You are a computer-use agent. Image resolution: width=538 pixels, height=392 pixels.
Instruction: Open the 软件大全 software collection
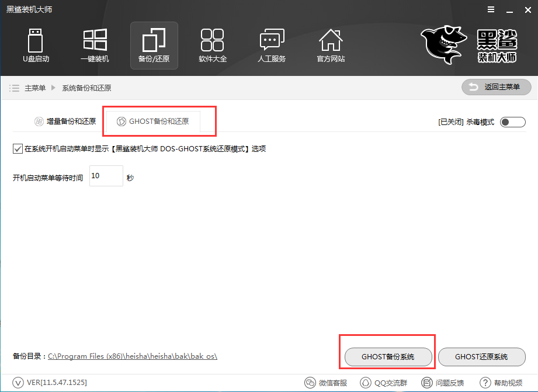click(213, 46)
